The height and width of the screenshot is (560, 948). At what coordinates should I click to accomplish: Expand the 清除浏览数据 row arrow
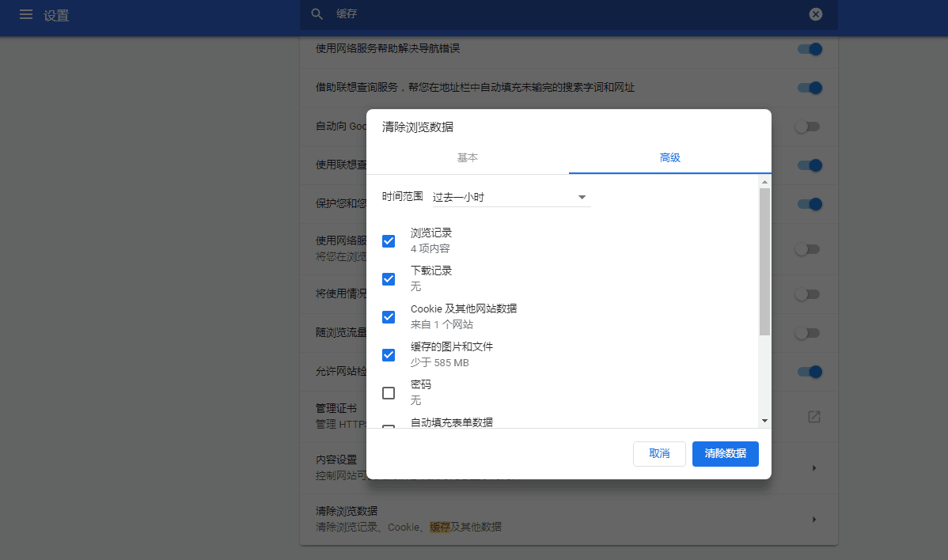tap(813, 520)
